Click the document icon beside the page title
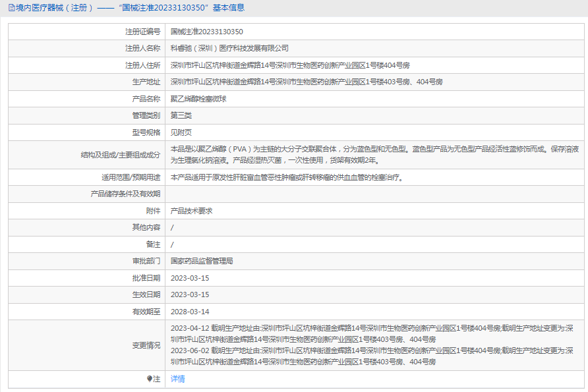The image size is (588, 392). point(12,8)
